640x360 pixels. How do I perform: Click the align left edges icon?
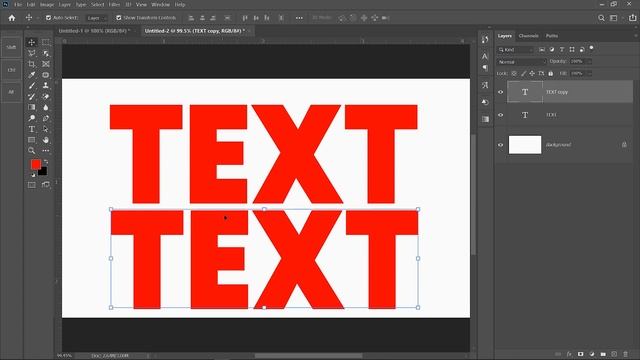[191, 18]
